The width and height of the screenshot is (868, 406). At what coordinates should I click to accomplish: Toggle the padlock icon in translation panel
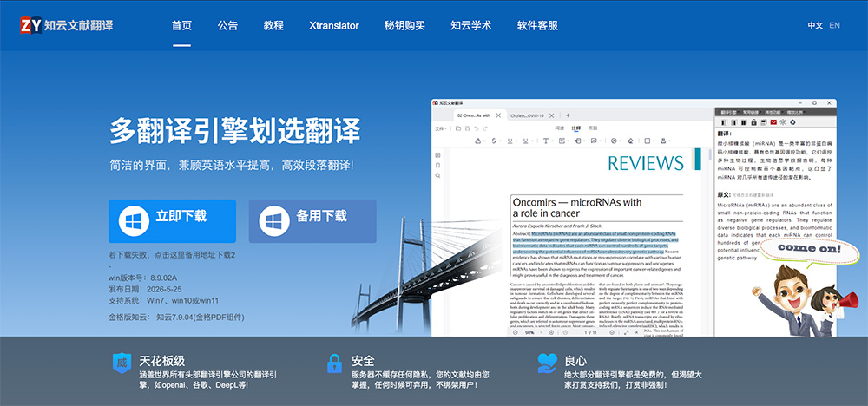[x=754, y=122]
